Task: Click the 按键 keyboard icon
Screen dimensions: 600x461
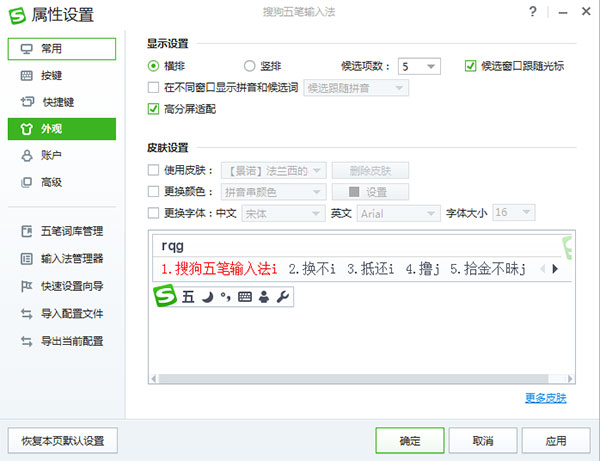Action: 26,75
